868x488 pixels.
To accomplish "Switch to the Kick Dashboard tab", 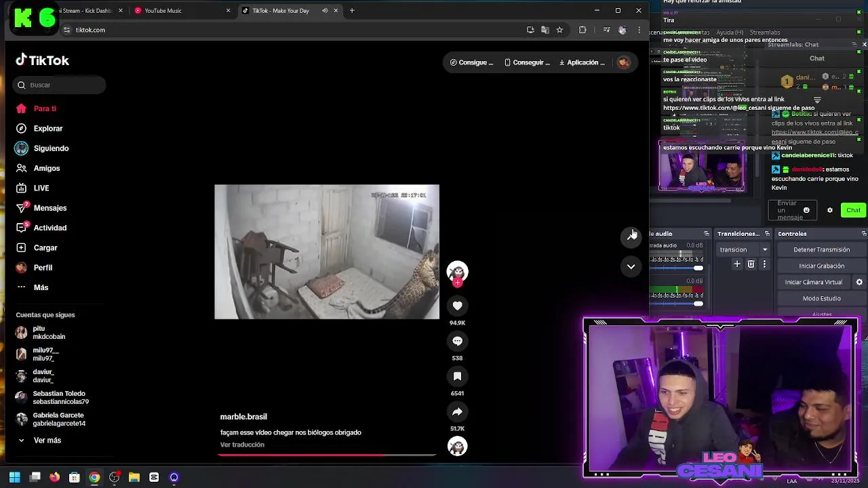I will (85, 11).
